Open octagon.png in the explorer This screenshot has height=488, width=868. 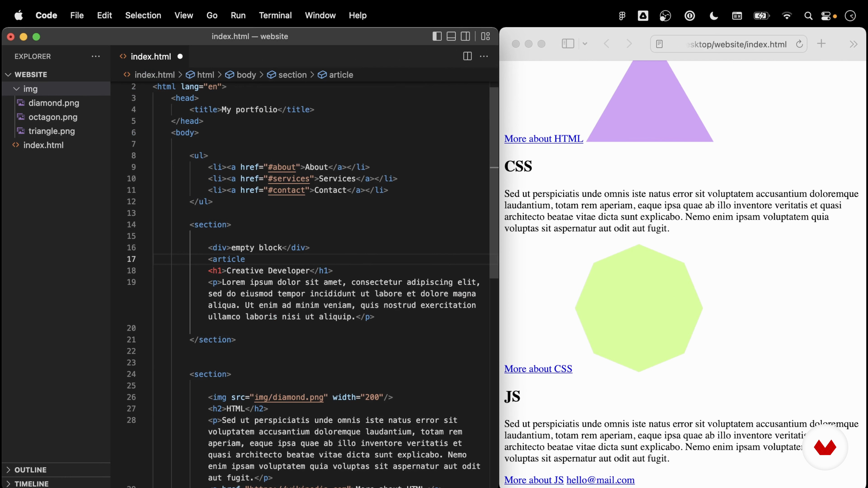tap(53, 117)
